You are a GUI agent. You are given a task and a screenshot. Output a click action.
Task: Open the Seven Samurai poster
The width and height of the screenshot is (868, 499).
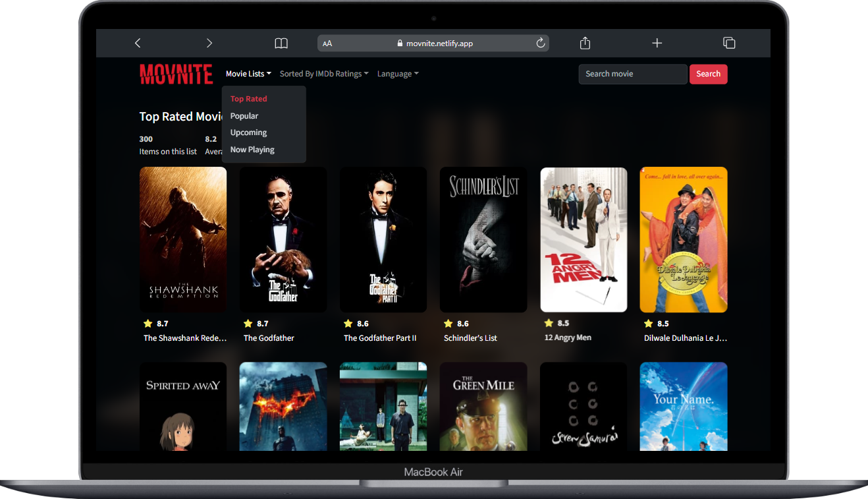coord(583,406)
